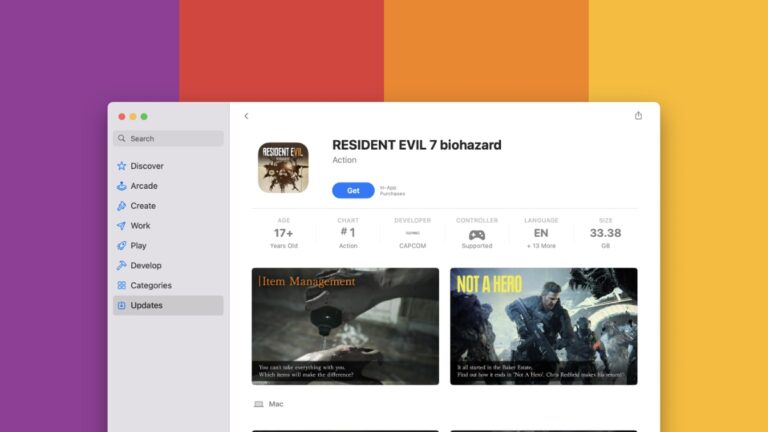The image size is (768, 432).
Task: Zoom the window with green button
Action: pyautogui.click(x=144, y=117)
